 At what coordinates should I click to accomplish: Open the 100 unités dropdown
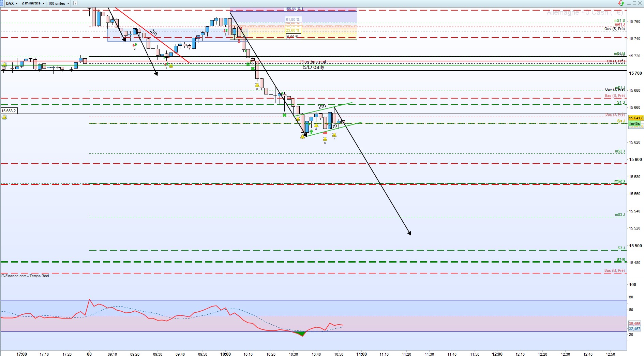[x=58, y=3]
